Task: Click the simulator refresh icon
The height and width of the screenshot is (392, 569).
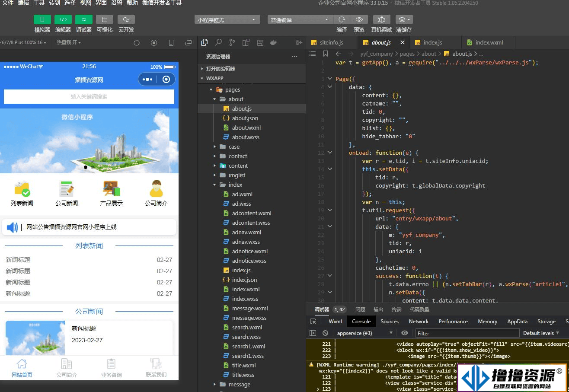Action: point(137,43)
